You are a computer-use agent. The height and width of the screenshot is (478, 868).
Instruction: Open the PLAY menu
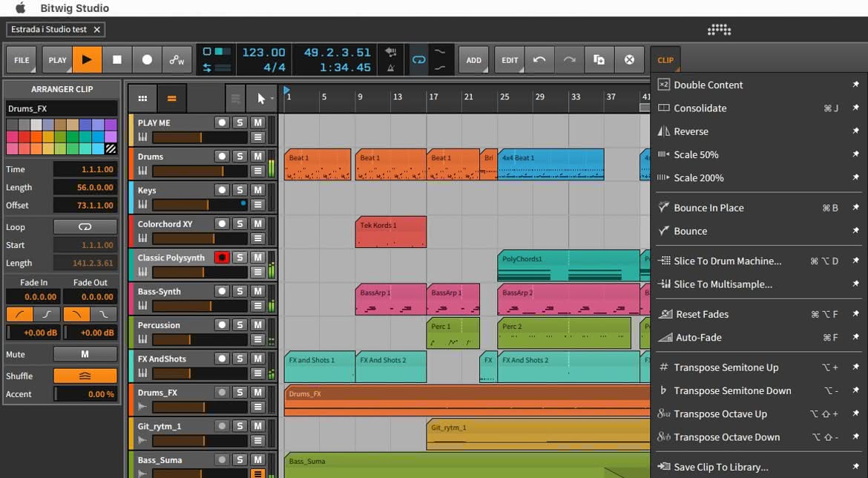(57, 60)
